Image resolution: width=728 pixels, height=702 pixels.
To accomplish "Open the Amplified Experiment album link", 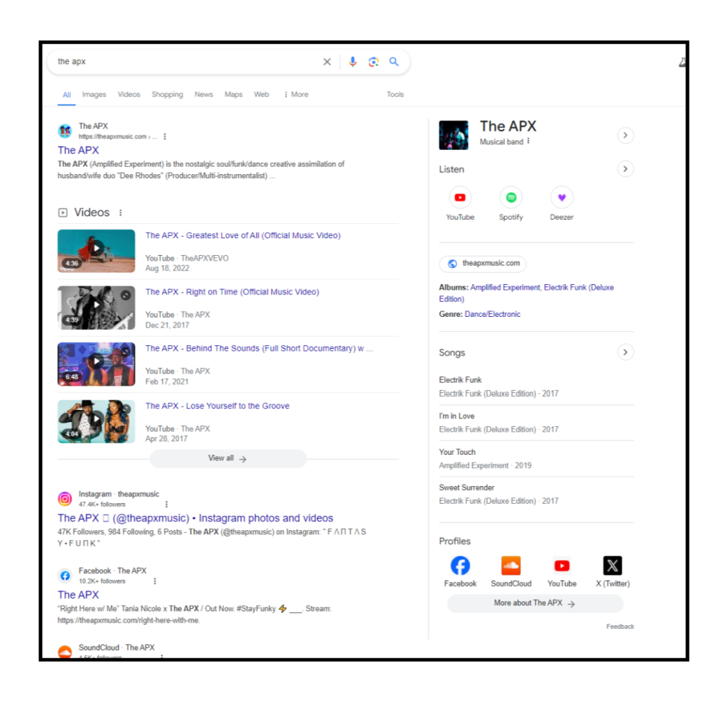I will (x=505, y=288).
